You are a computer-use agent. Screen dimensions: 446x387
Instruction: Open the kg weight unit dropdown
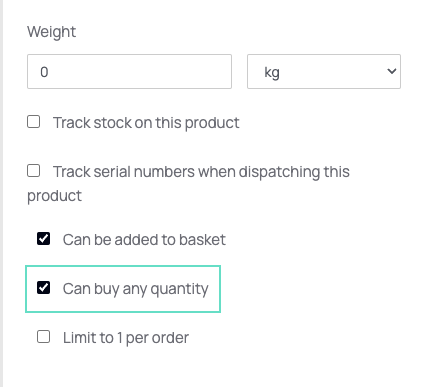(x=324, y=72)
